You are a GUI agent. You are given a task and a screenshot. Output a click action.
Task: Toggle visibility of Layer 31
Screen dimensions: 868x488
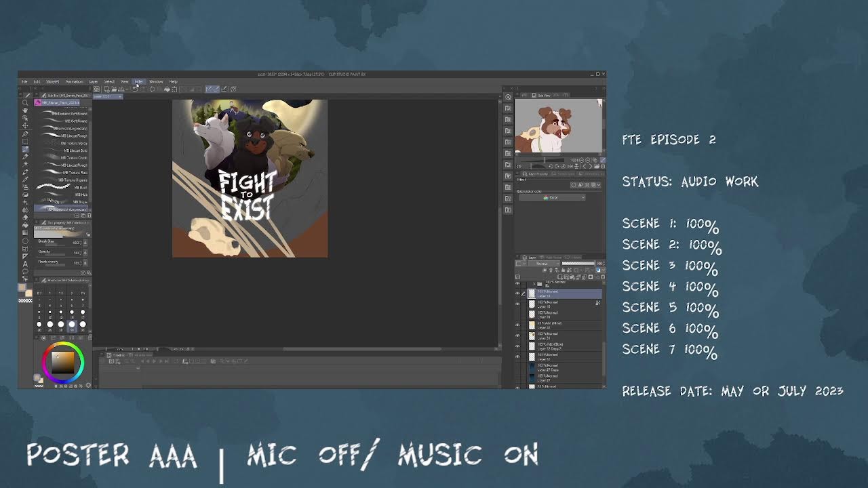pyautogui.click(x=517, y=335)
